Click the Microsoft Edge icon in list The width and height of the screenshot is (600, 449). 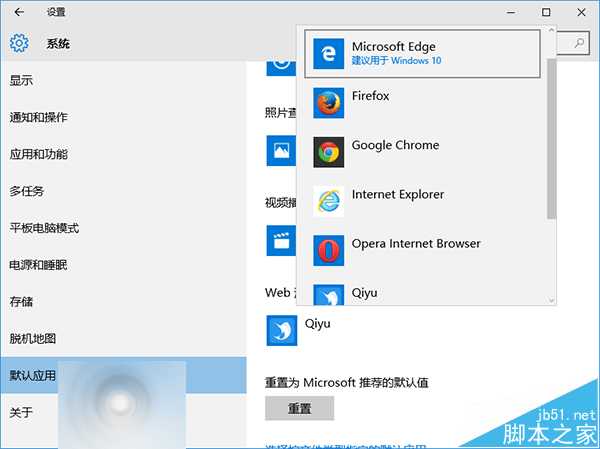pos(328,54)
